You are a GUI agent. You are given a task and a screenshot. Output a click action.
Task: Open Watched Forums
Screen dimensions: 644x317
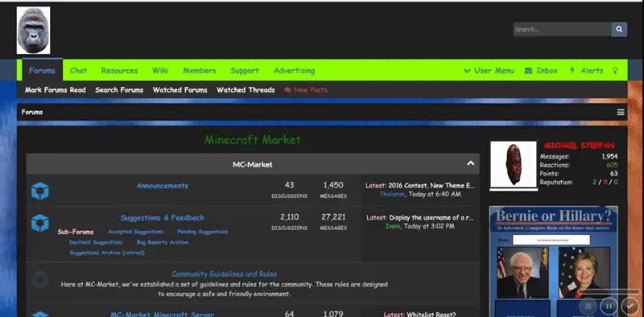(180, 90)
